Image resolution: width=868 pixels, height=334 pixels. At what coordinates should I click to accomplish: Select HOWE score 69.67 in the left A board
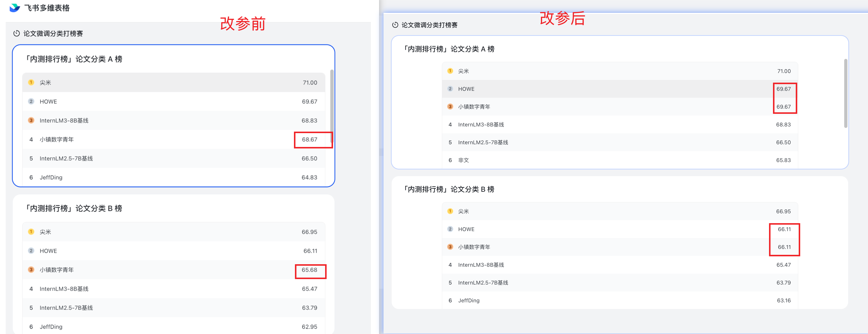click(309, 101)
